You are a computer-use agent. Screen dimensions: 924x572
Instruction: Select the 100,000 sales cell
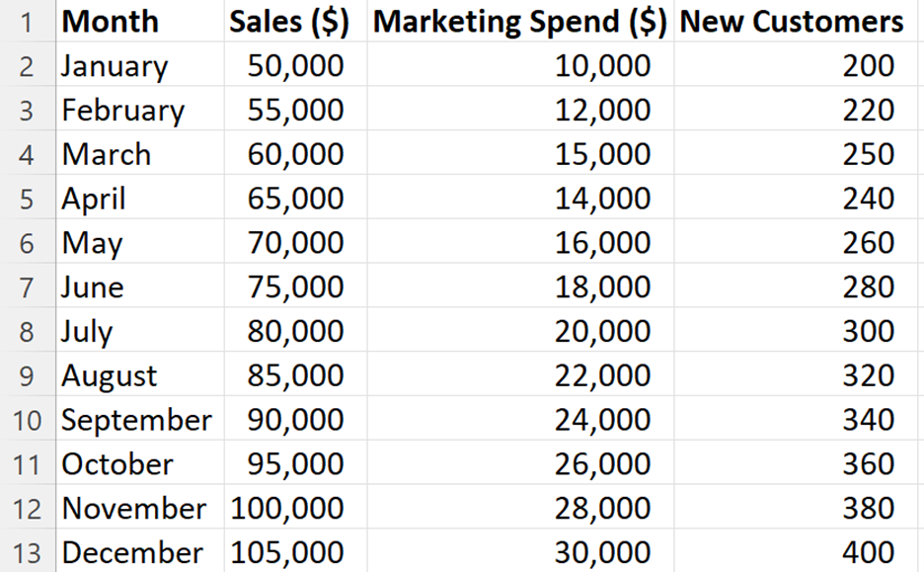click(x=295, y=507)
